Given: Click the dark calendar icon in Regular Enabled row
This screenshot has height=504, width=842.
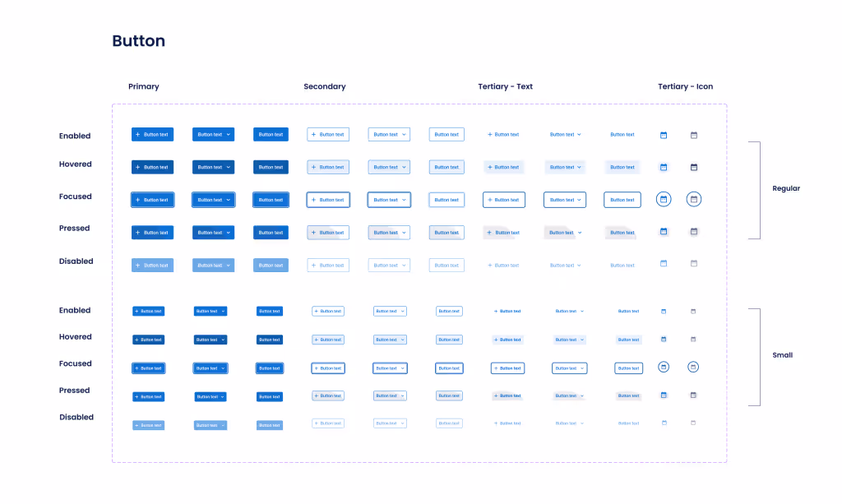Looking at the screenshot, I should 694,136.
